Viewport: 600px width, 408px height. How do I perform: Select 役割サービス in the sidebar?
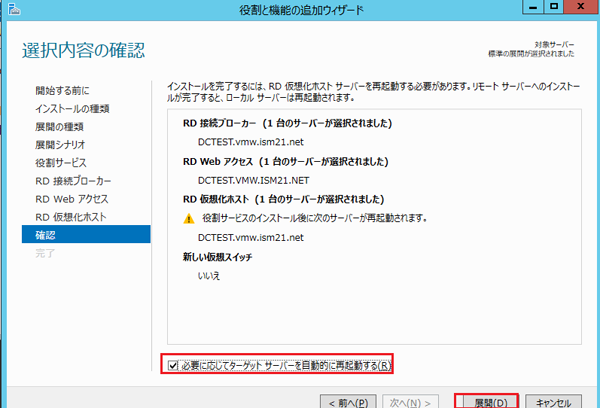point(61,163)
